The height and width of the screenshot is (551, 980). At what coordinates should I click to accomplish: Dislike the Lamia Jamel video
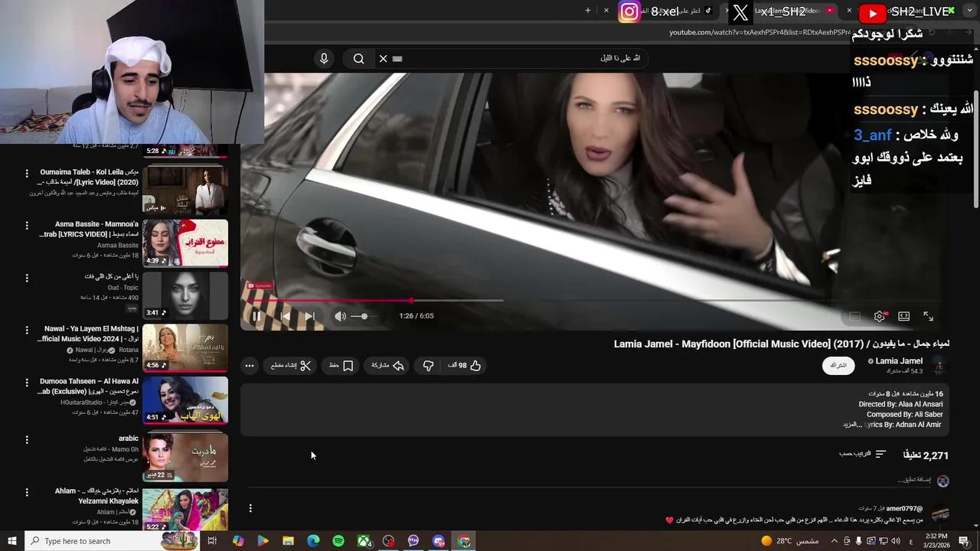click(429, 366)
